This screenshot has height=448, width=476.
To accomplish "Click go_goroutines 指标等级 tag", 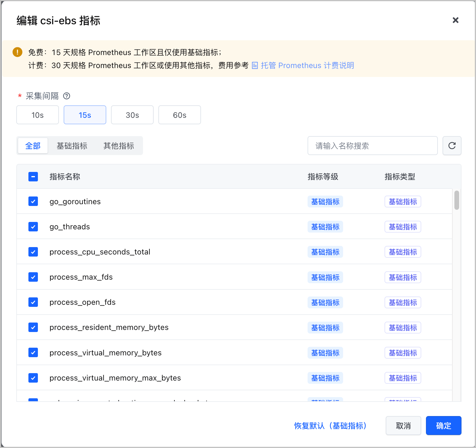I will [325, 202].
